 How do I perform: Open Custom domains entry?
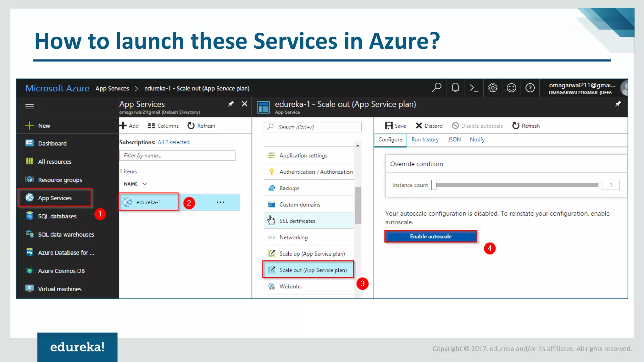tap(309, 204)
